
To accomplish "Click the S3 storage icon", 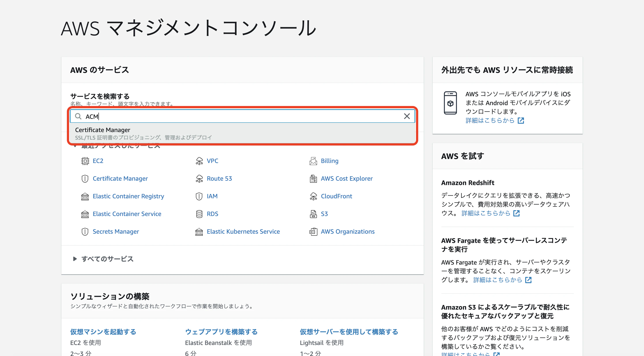I will tap(313, 214).
